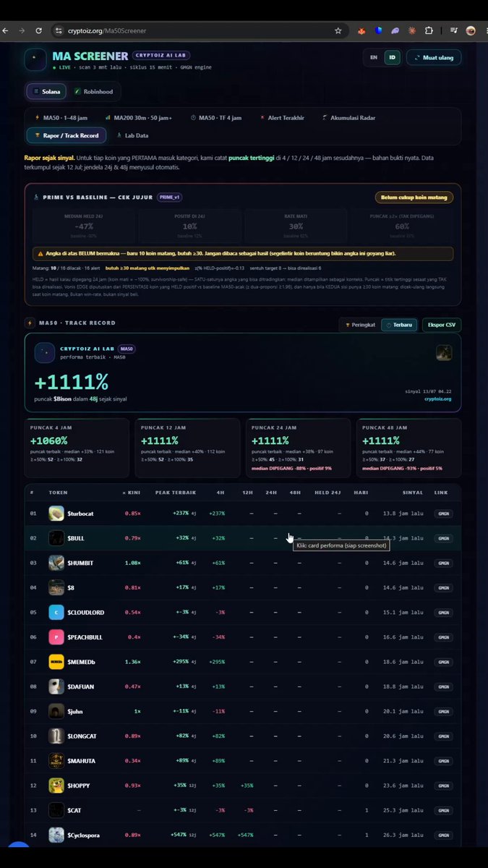The width and height of the screenshot is (488, 868).
Task: Open the MA200 30m · 50 jam+ tab
Action: point(139,117)
